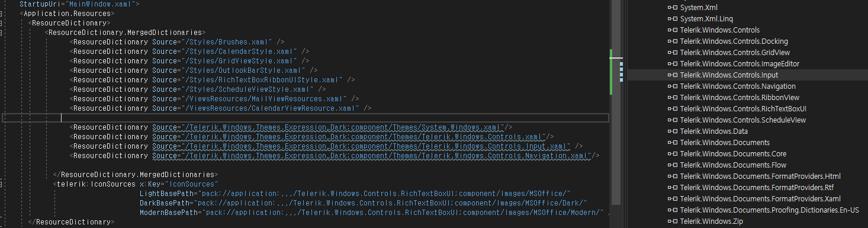868x228 pixels.
Task: Click the Telerik.Windows.Controls.GridView reference icon
Action: click(x=672, y=52)
